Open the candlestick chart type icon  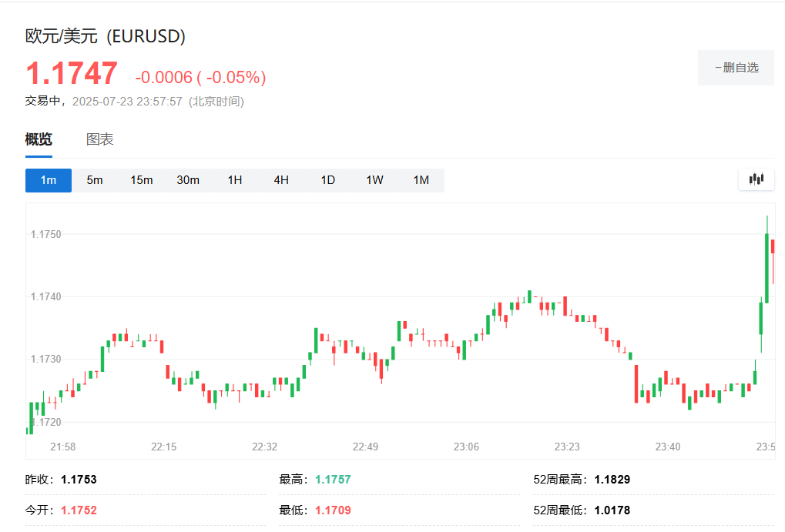coord(756,179)
